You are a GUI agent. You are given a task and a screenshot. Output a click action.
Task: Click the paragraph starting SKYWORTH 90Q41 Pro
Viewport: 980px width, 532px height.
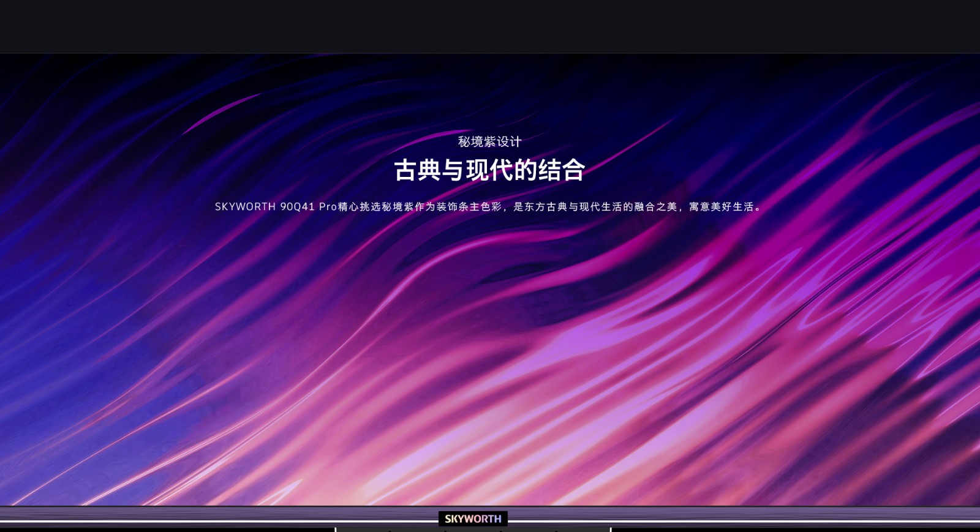[x=489, y=207]
